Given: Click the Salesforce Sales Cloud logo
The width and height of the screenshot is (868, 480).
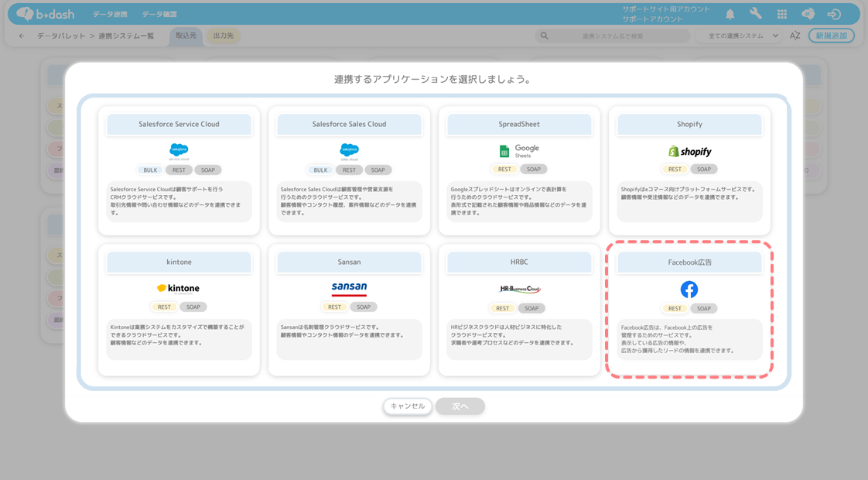Looking at the screenshot, I should tap(350, 151).
